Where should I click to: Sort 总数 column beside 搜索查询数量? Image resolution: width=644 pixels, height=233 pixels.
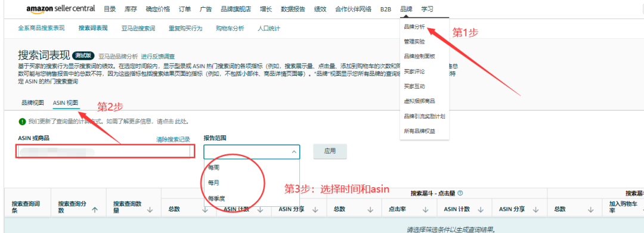click(x=205, y=210)
